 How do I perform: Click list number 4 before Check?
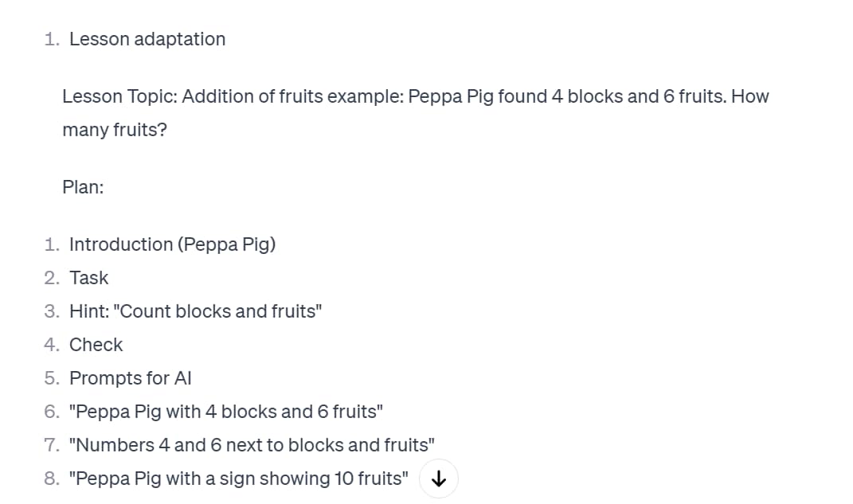(52, 345)
